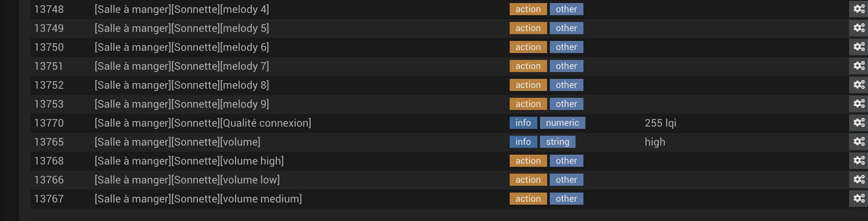868x221 pixels.
Task: Open configuration gears for volume low
Action: [859, 180]
